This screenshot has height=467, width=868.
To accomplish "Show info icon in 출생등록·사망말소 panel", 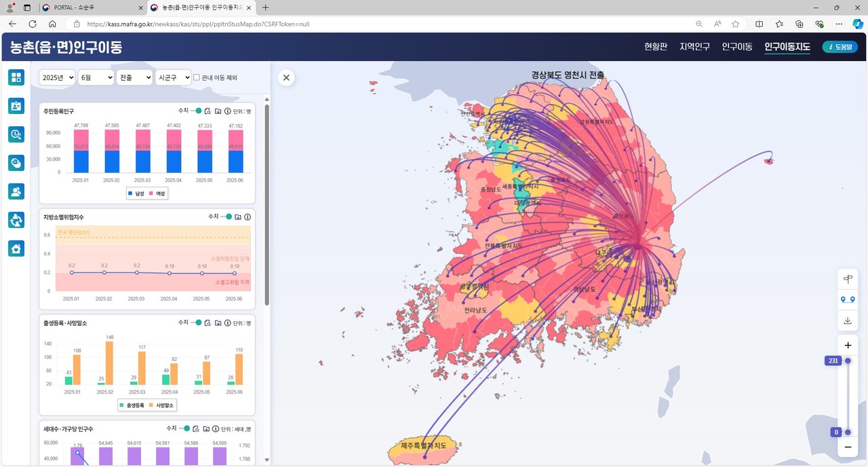I will 227,322.
